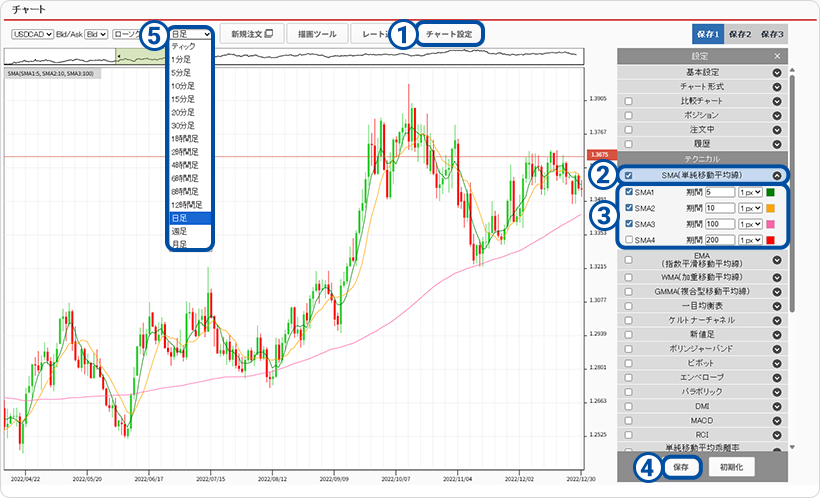This screenshot has height=498, width=820.
Task: Expand the RCI section arrow
Action: pyautogui.click(x=777, y=435)
